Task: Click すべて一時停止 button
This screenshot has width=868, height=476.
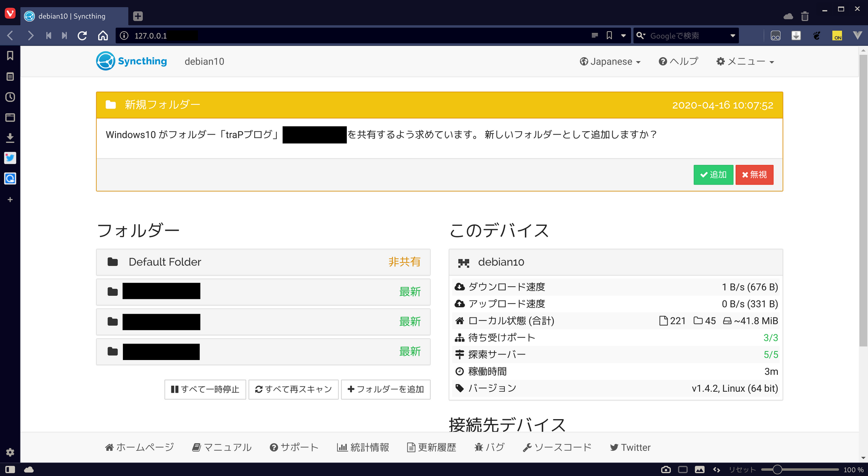Action: [x=205, y=389]
